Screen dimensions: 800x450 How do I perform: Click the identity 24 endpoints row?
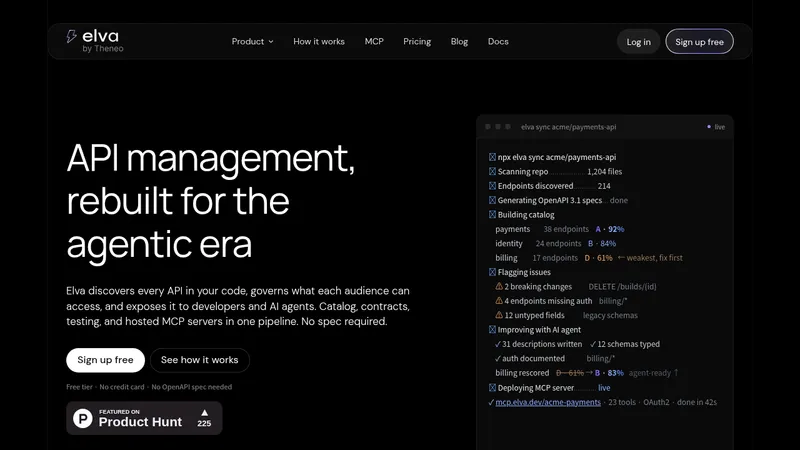[556, 244]
